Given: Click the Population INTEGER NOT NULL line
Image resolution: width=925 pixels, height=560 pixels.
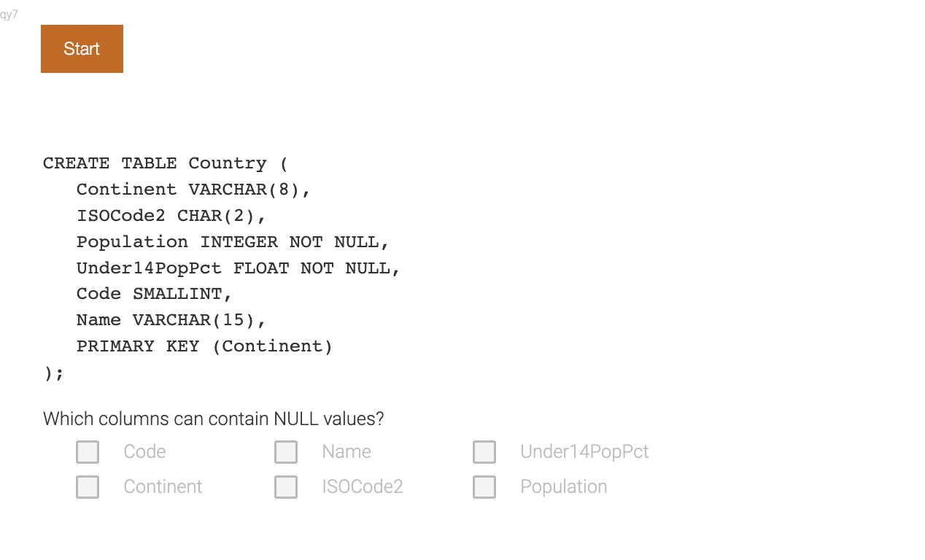Looking at the screenshot, I should (x=232, y=241).
